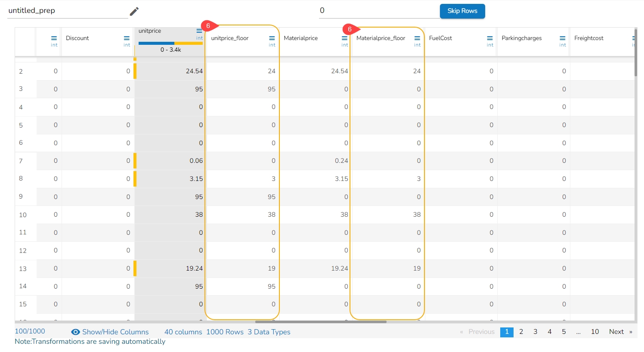Select the Materialprice_floor column header
This screenshot has height=352, width=644.
pos(381,38)
